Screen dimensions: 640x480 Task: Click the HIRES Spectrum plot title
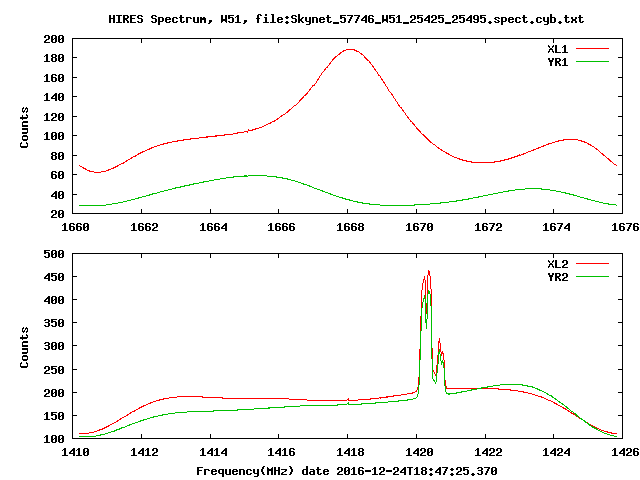coord(346,19)
